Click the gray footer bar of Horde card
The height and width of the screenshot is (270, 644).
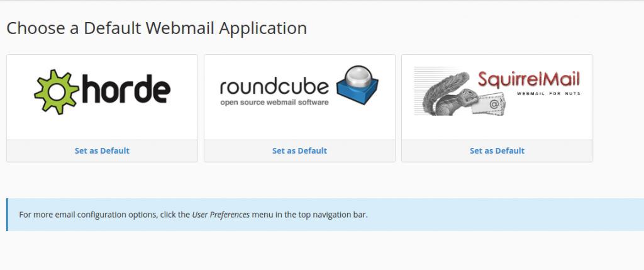pos(38,151)
